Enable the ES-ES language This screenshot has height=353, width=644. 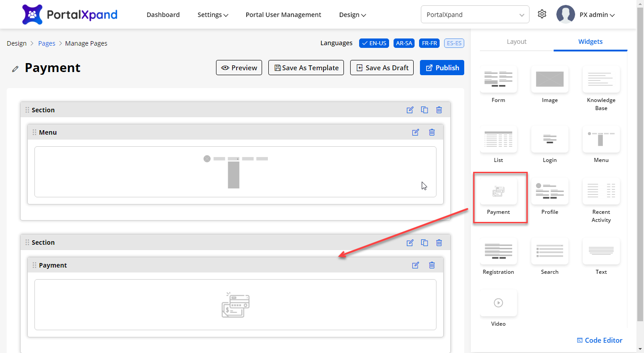454,43
